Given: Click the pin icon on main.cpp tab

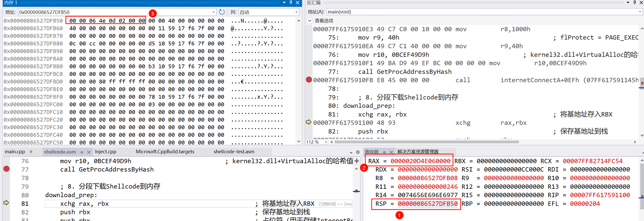Looking at the screenshot, I should 31,152.
